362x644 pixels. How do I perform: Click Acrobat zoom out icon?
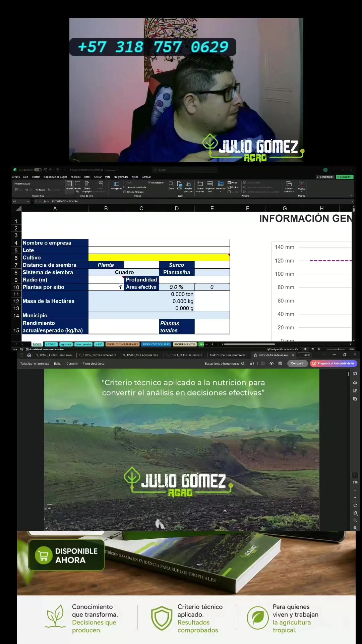(355, 528)
